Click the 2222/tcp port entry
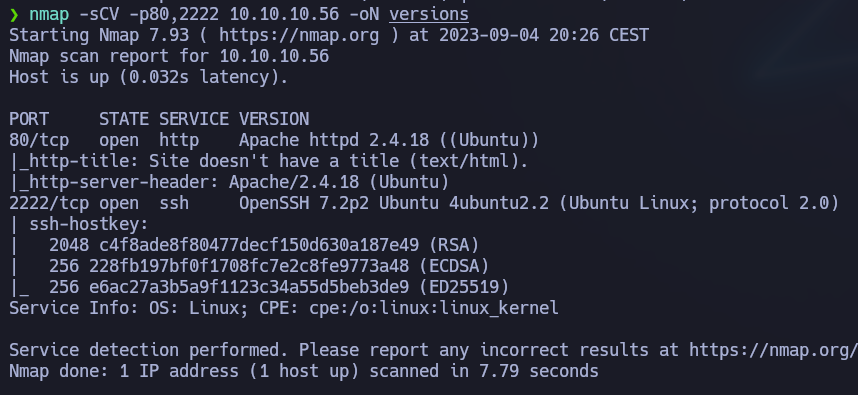 (x=49, y=203)
